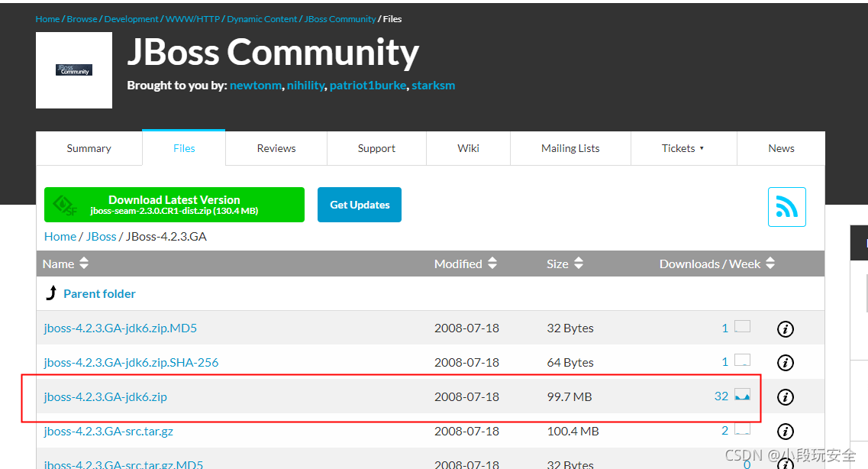Click Home in the file path breadcrumb

point(60,237)
